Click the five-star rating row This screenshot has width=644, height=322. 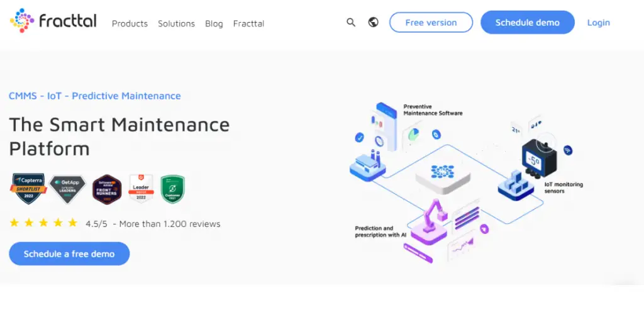[43, 223]
